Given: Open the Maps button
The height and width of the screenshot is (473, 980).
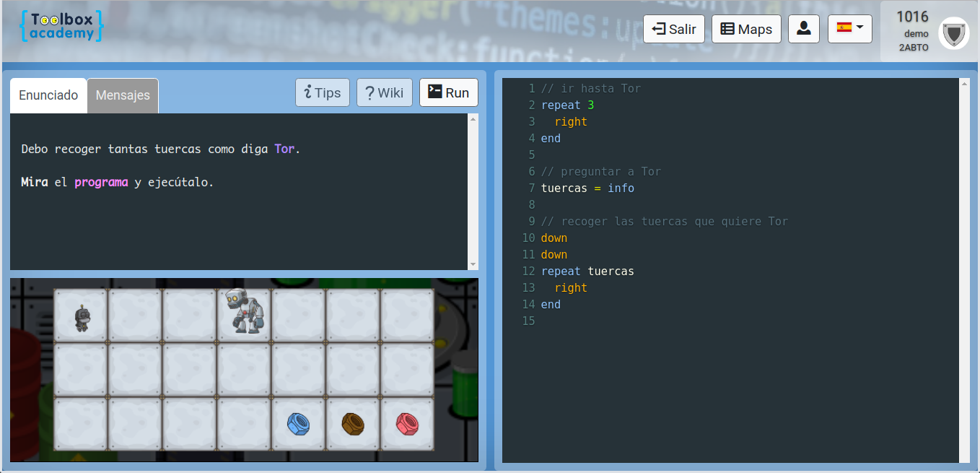Looking at the screenshot, I should click(x=746, y=29).
